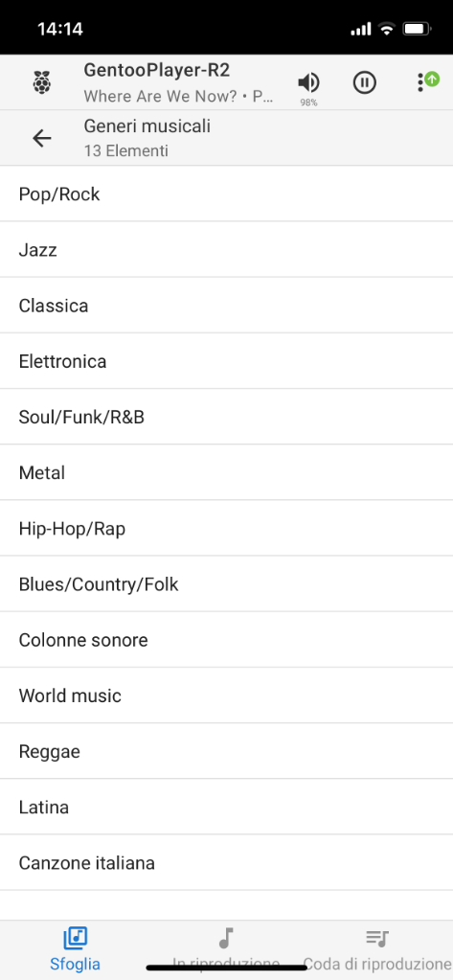Screen dimensions: 453x980
Task: Open Hip-Hop/Rap genre entry
Action: [x=226, y=528]
